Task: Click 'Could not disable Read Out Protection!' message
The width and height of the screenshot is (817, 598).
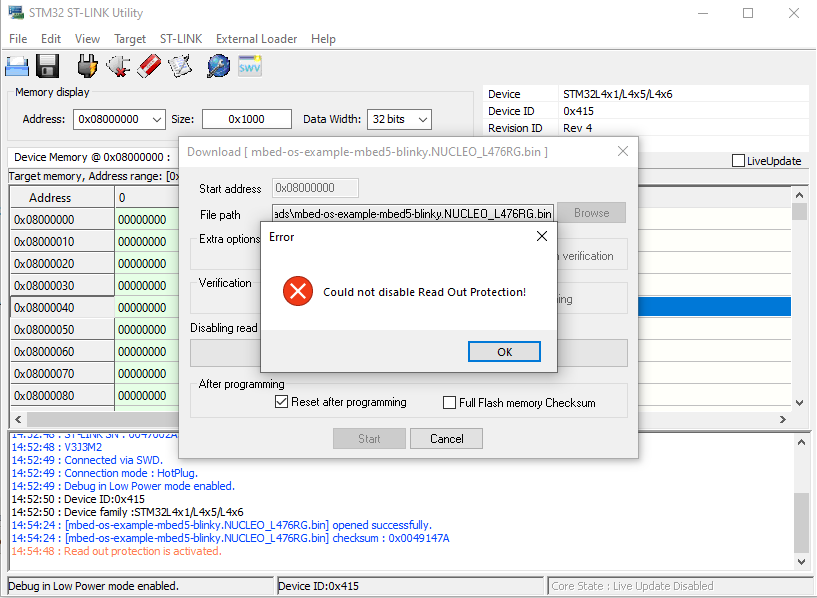Action: pyautogui.click(x=425, y=292)
